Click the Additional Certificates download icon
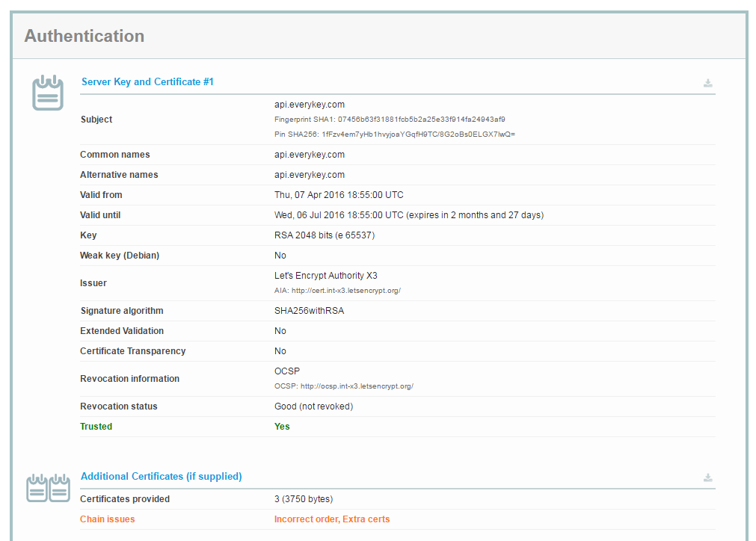 point(707,477)
